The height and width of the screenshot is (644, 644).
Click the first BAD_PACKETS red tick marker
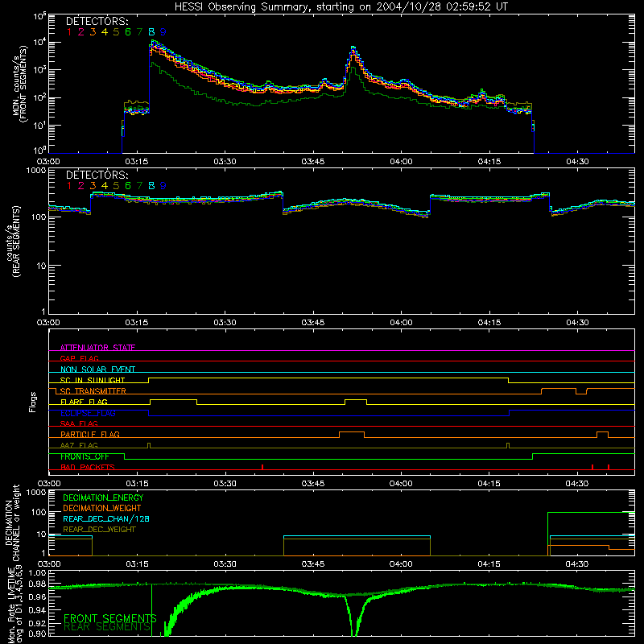point(262,467)
